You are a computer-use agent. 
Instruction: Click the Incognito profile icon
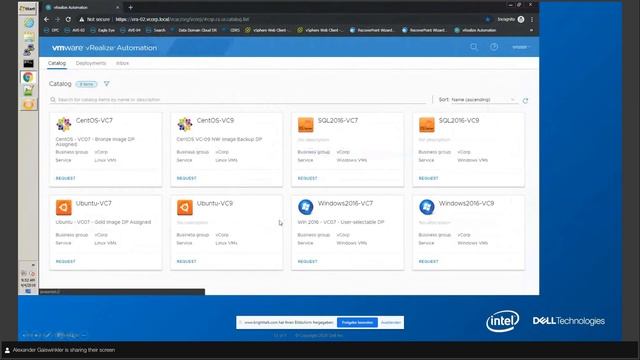coord(521,19)
